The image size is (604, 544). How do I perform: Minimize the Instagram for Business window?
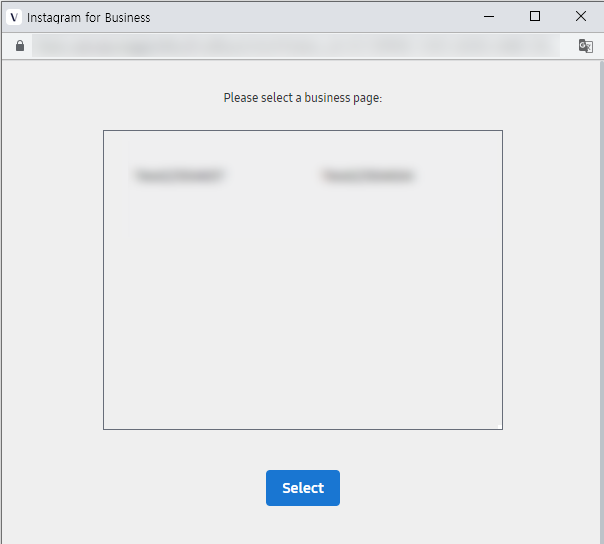(489, 17)
